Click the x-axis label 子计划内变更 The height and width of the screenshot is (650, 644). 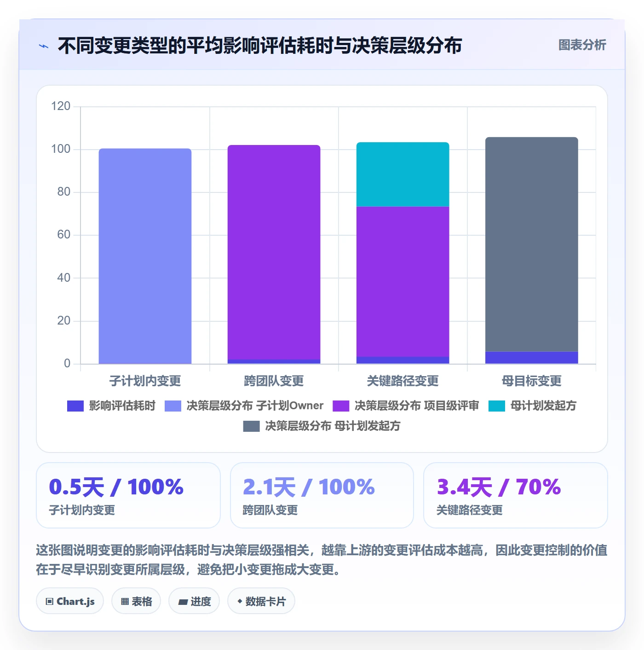[x=145, y=381]
